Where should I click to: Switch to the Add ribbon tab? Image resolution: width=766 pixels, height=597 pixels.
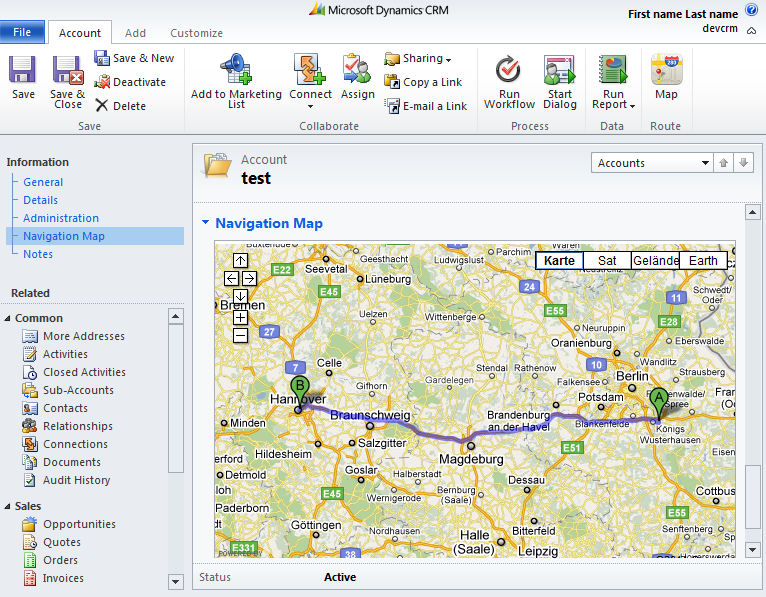tap(135, 33)
